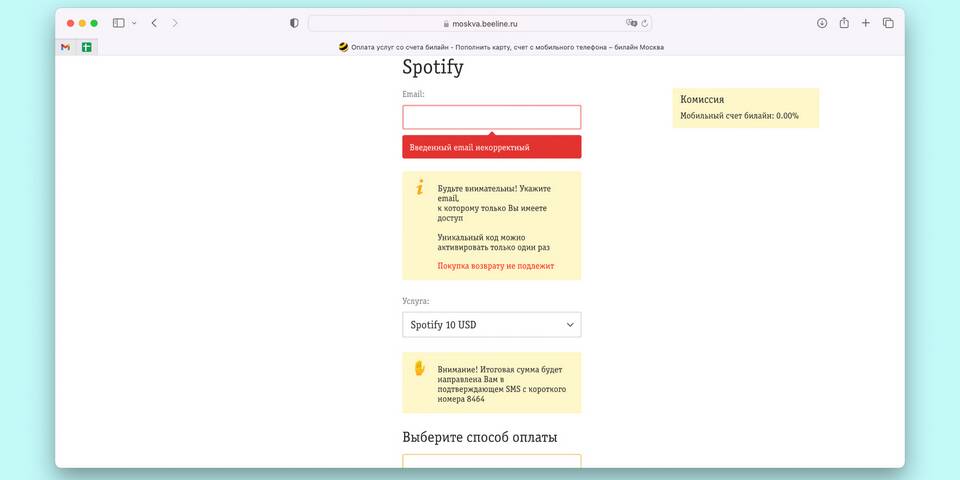Open the Safari downloads icon
This screenshot has height=480, width=960.
(822, 23)
